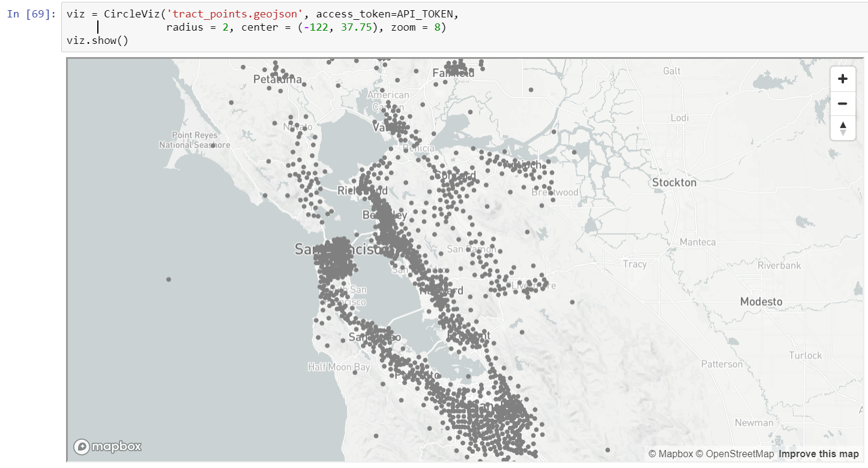
Task: Place cursor in the CircleViz code cell
Action: (x=465, y=27)
